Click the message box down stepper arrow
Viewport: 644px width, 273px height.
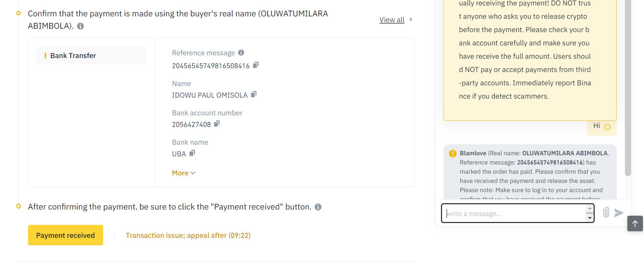590,218
